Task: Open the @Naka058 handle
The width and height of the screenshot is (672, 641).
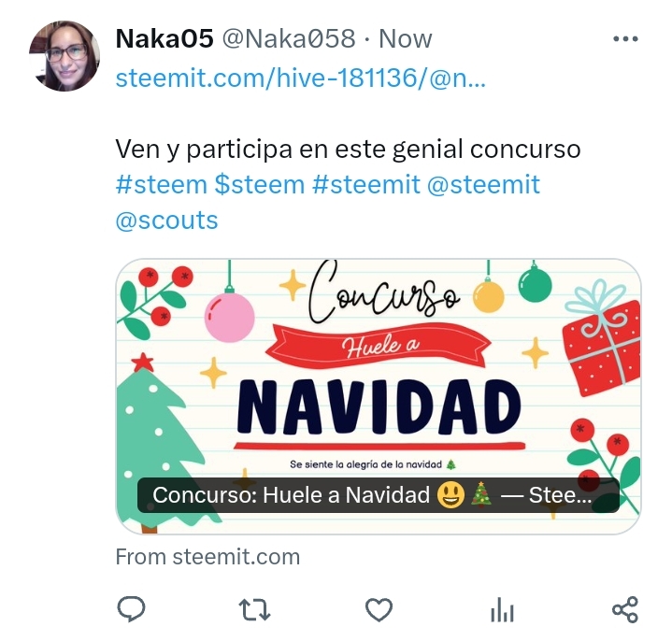Action: (289, 39)
